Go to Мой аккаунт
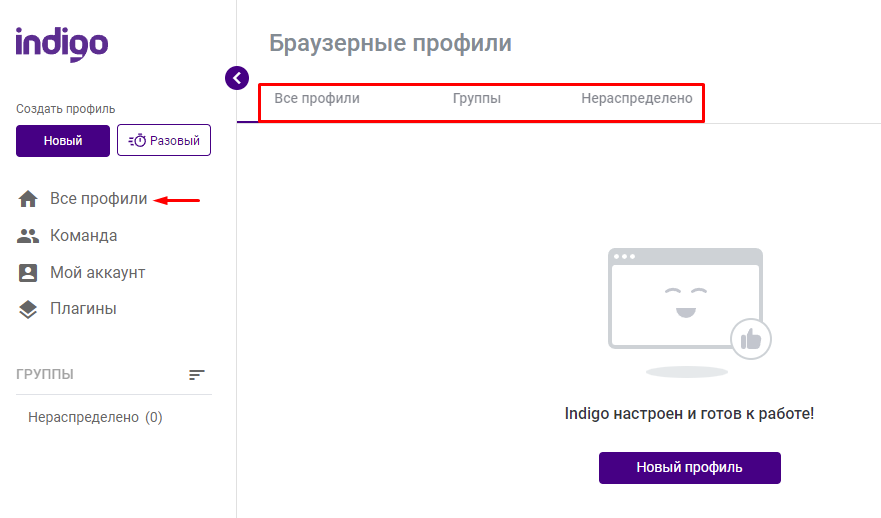 (98, 272)
